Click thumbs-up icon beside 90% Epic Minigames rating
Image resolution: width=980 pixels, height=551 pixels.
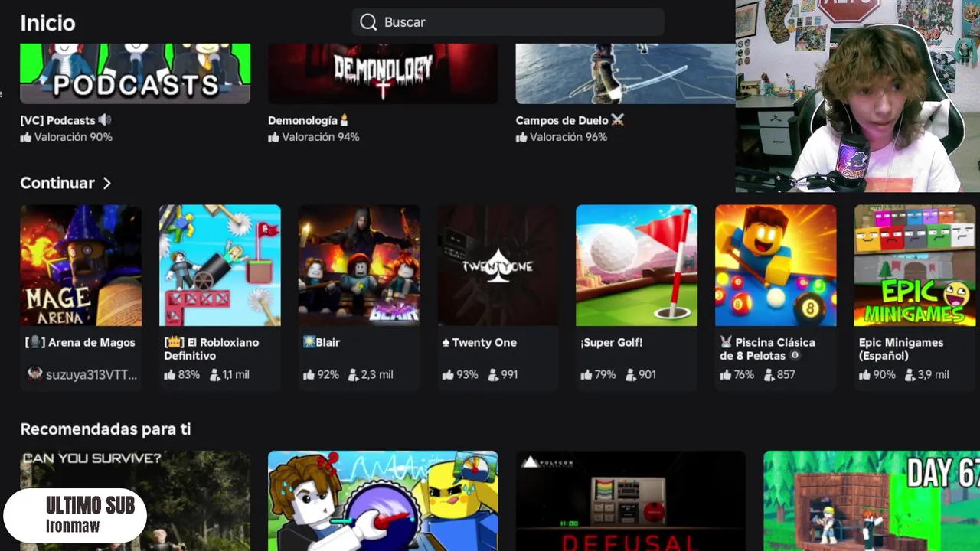click(865, 375)
